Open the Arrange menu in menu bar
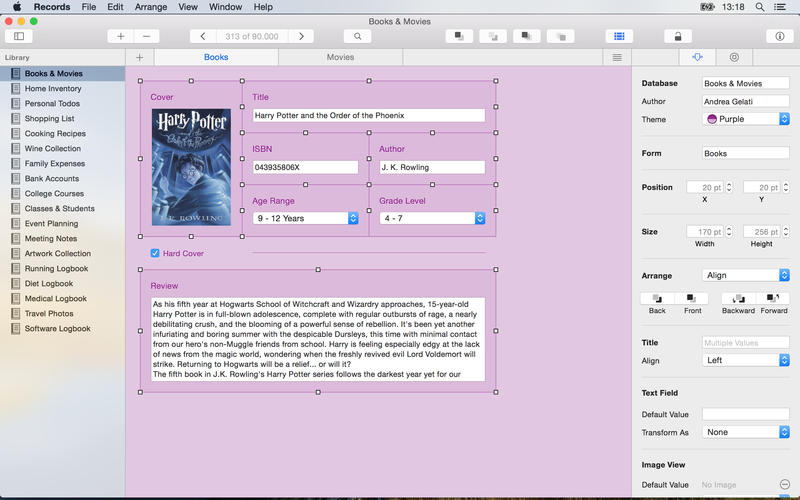Image resolution: width=800 pixels, height=500 pixels. 151,7
